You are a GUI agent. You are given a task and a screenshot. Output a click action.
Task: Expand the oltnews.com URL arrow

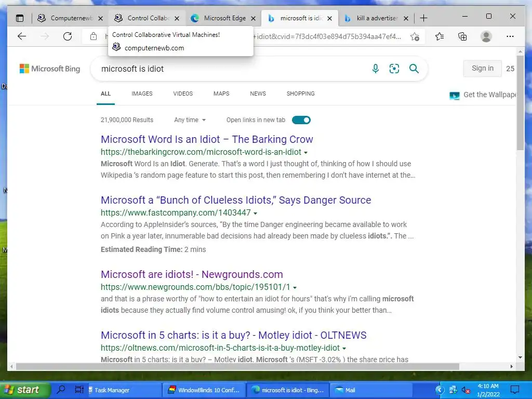click(344, 349)
